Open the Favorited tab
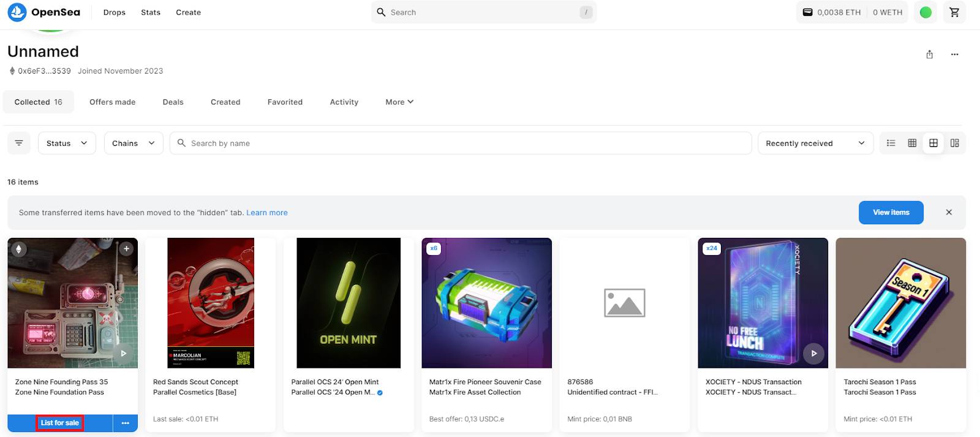 coord(285,102)
